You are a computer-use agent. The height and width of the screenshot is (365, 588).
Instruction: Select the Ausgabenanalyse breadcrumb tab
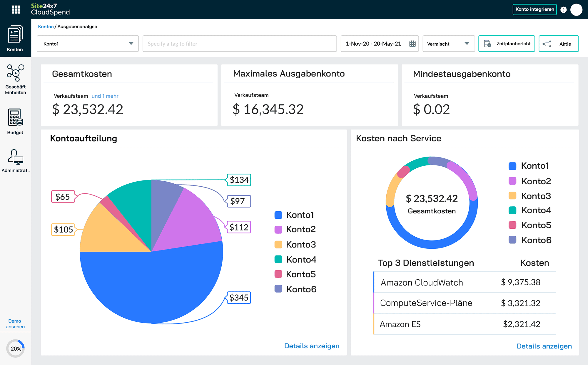(77, 27)
